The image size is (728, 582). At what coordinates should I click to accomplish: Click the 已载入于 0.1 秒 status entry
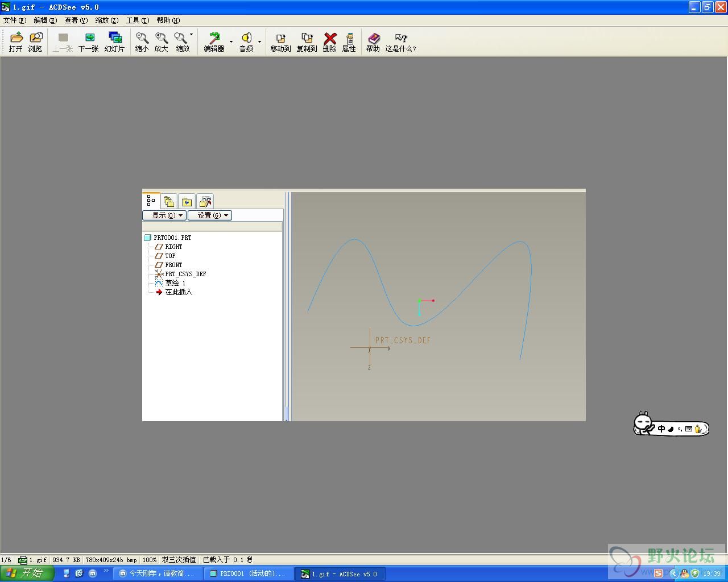(x=227, y=560)
